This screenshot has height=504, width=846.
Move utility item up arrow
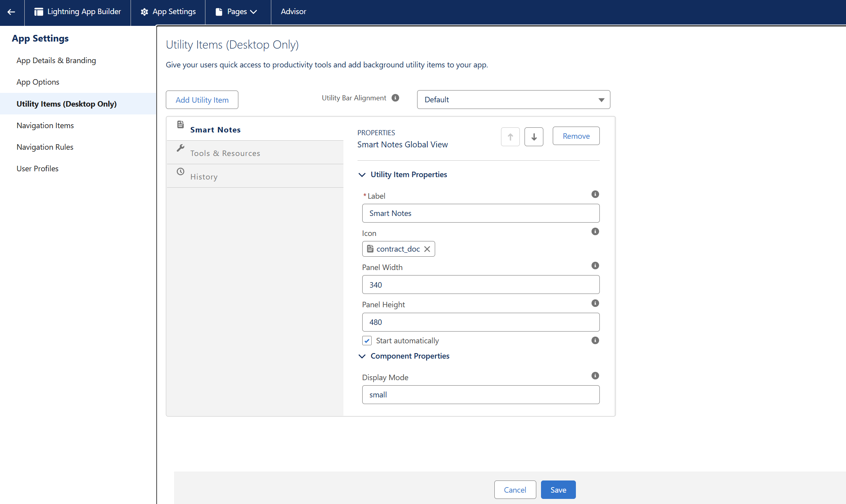pyautogui.click(x=510, y=137)
